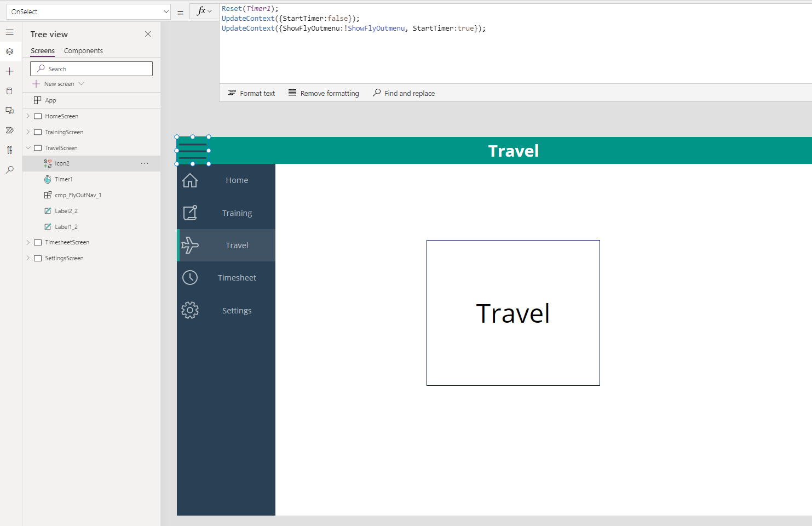The image size is (812, 526).
Task: Open the Media pane from the left rail
Action: click(10, 110)
